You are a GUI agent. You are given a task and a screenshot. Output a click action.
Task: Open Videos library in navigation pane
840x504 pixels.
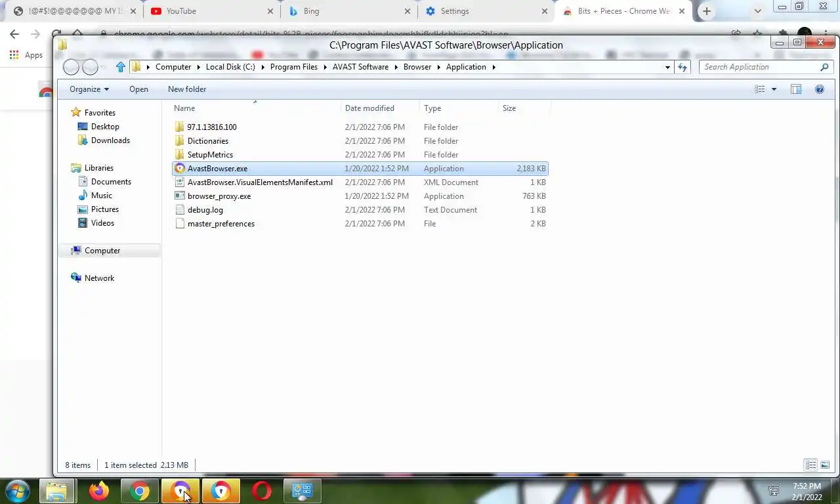[102, 223]
